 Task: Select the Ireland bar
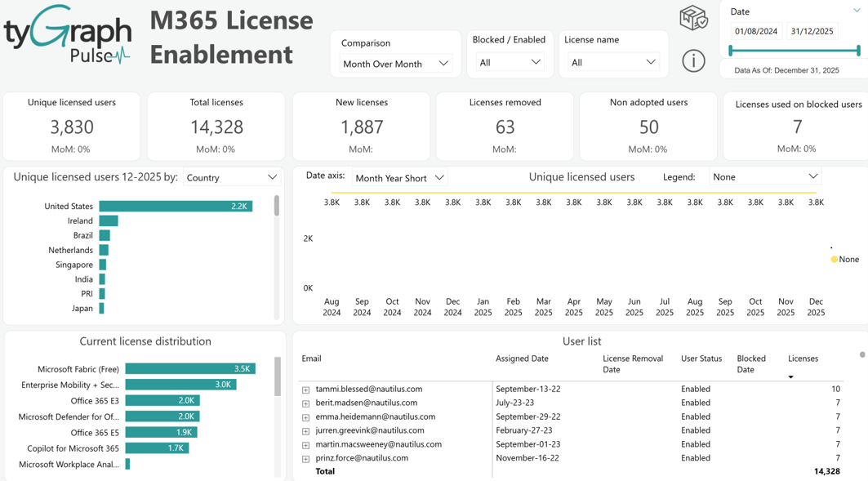109,220
